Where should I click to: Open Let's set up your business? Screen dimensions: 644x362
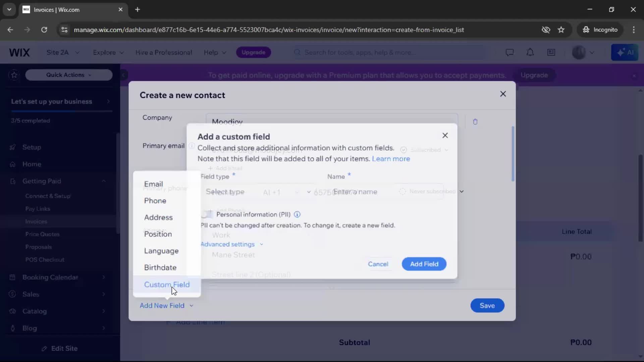60,102
